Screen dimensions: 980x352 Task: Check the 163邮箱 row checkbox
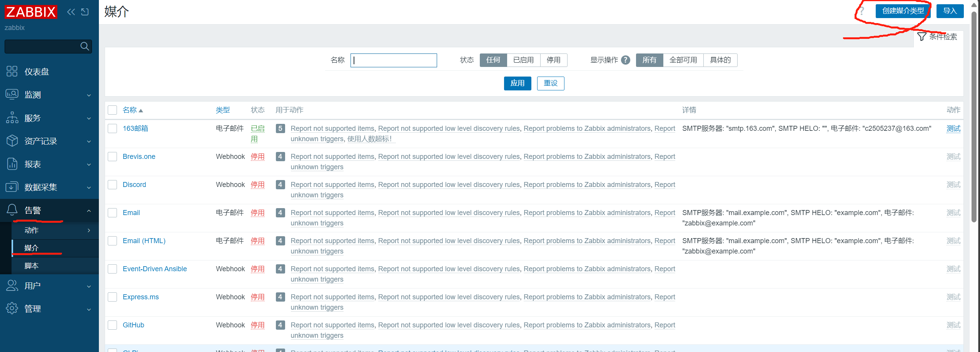pyautogui.click(x=112, y=128)
